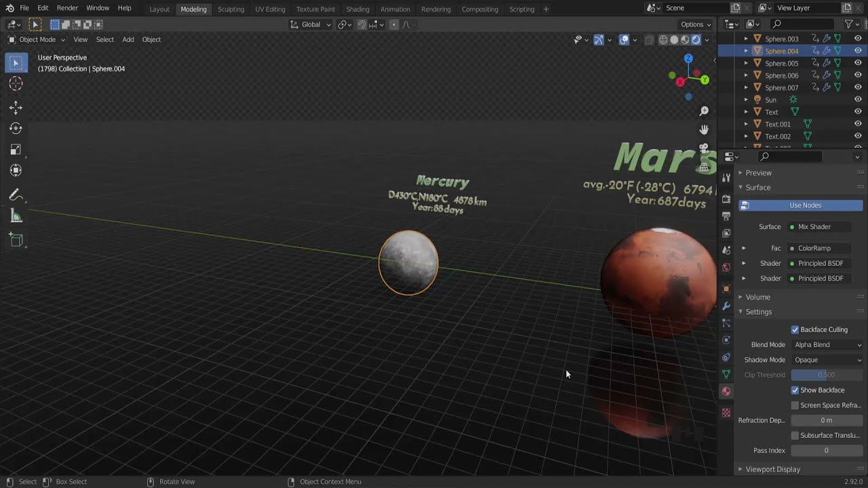Change Shadow Mode from Opaque
This screenshot has width=868, height=488.
point(827,360)
